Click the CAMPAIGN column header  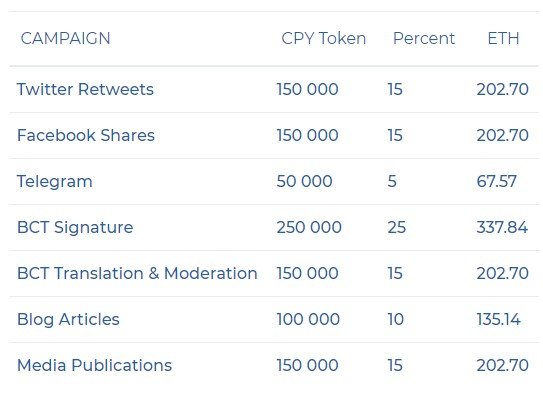pyautogui.click(x=65, y=38)
